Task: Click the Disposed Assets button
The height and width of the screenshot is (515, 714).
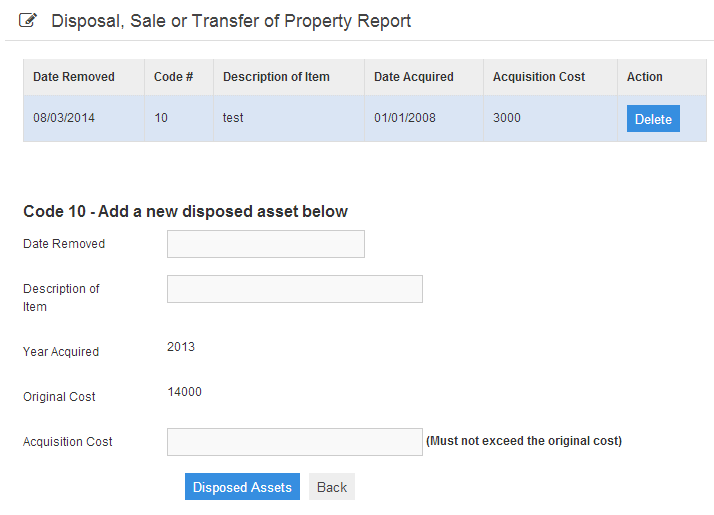Action: (242, 487)
